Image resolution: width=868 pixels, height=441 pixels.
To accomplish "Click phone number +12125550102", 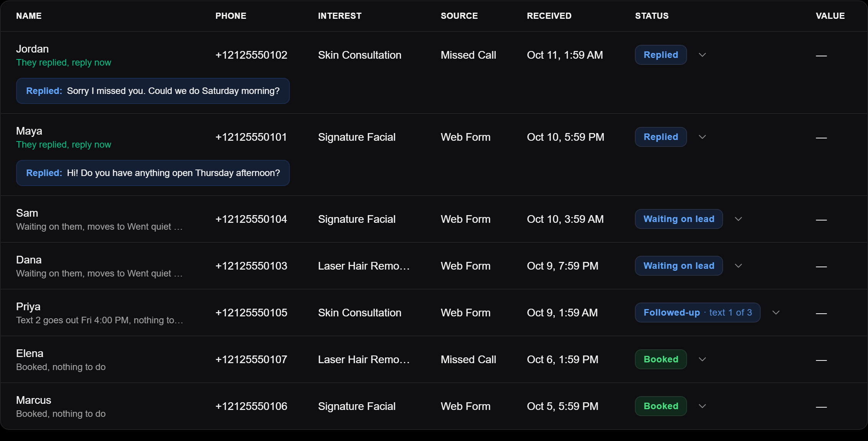I will click(251, 55).
